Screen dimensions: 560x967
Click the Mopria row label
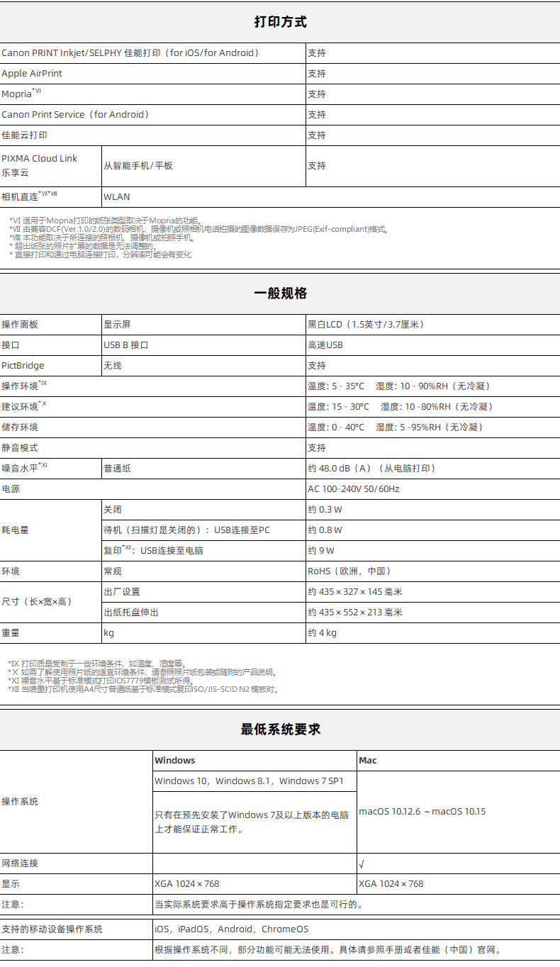click(21, 94)
